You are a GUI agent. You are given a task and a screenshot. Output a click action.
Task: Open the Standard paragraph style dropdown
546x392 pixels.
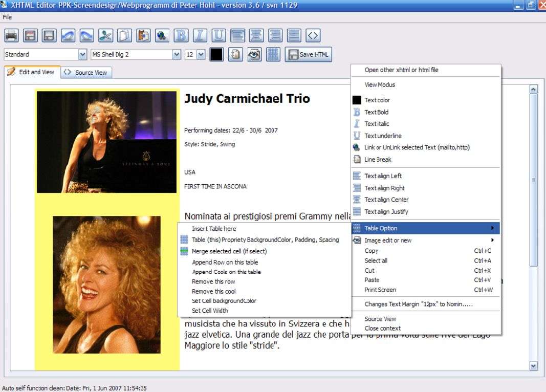point(82,54)
